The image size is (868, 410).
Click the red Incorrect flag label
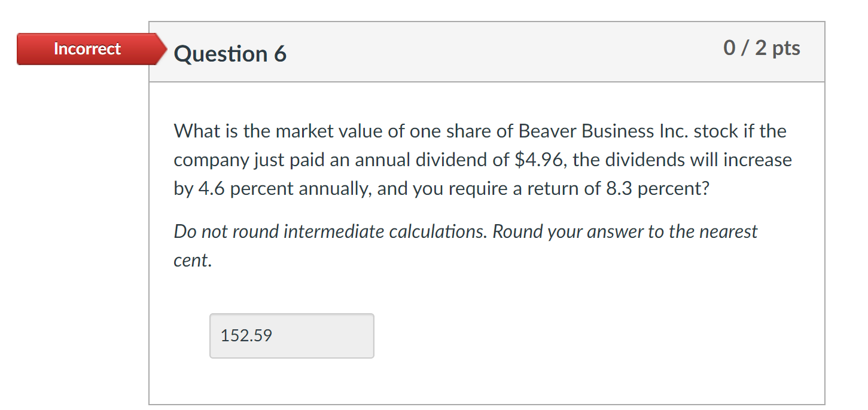coord(87,49)
